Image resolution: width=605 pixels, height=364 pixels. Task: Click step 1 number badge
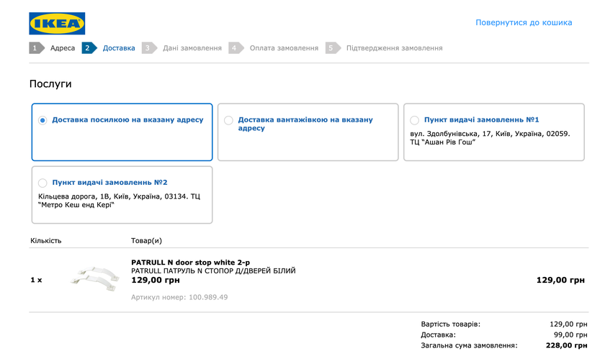[35, 48]
